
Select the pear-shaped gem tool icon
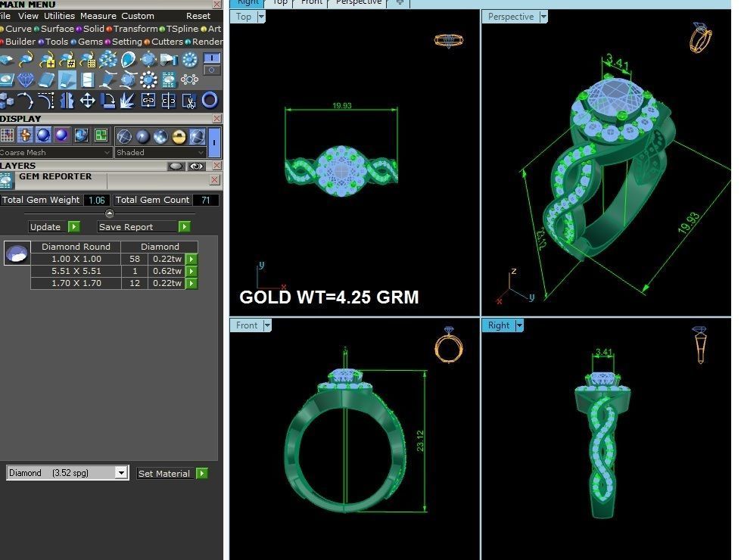point(128,60)
